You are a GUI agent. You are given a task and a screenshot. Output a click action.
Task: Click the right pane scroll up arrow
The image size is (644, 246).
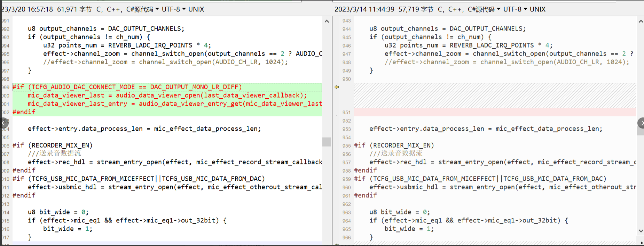(641, 21)
